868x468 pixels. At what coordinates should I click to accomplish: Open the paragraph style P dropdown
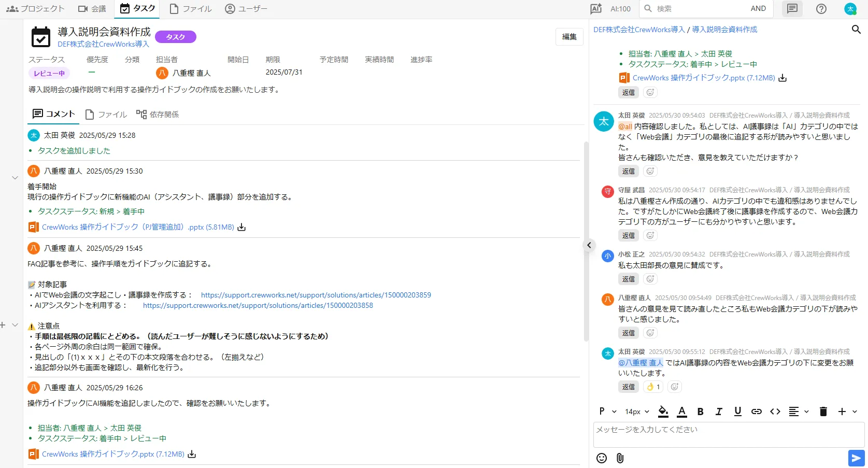(x=607, y=412)
